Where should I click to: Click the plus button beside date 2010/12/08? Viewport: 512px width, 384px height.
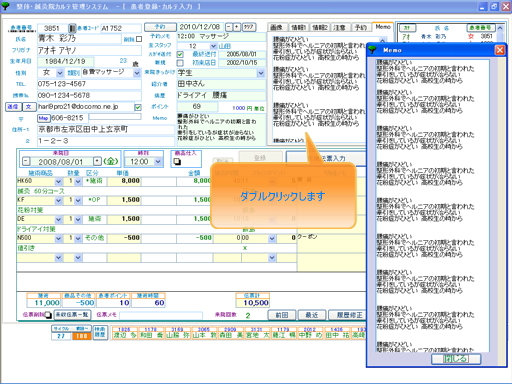(237, 27)
